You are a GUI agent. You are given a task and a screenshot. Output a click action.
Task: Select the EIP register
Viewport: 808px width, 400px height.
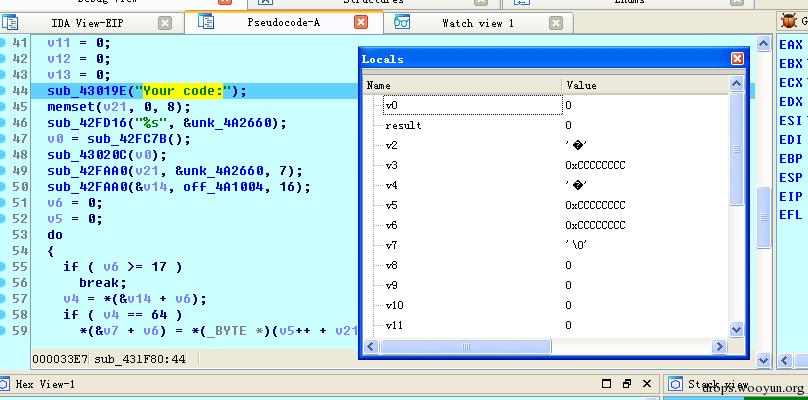pos(791,196)
